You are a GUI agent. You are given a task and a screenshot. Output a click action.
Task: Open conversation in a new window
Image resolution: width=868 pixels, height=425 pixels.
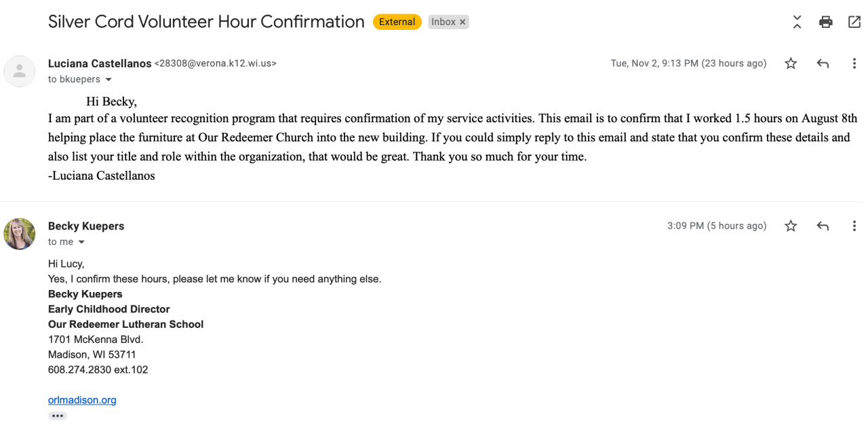pos(854,22)
